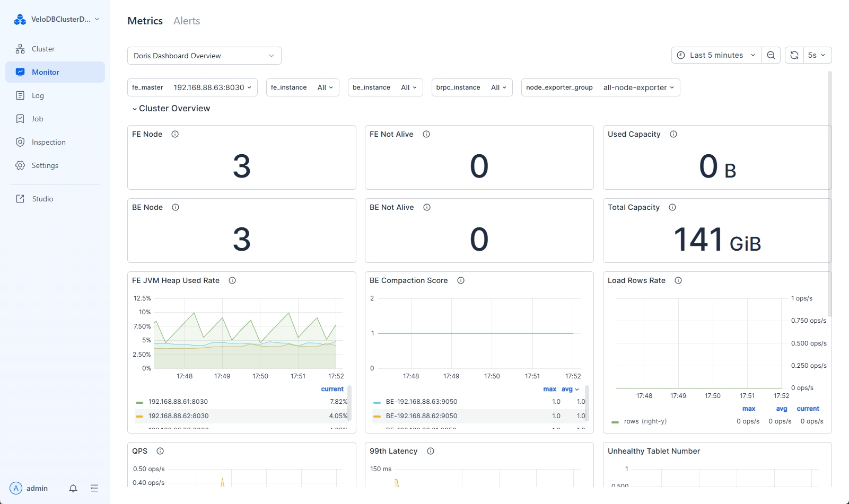Switch to the Alerts tab
Screen dimensions: 849x504
coord(187,21)
